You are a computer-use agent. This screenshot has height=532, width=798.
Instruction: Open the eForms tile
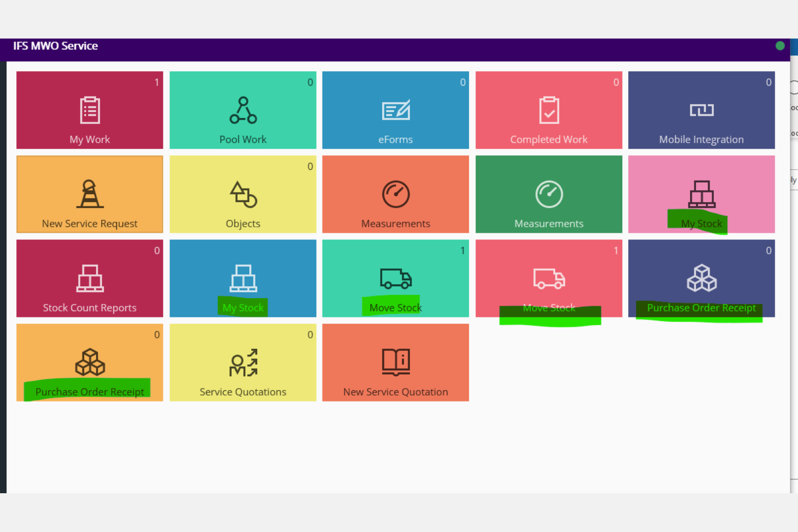[x=395, y=110]
